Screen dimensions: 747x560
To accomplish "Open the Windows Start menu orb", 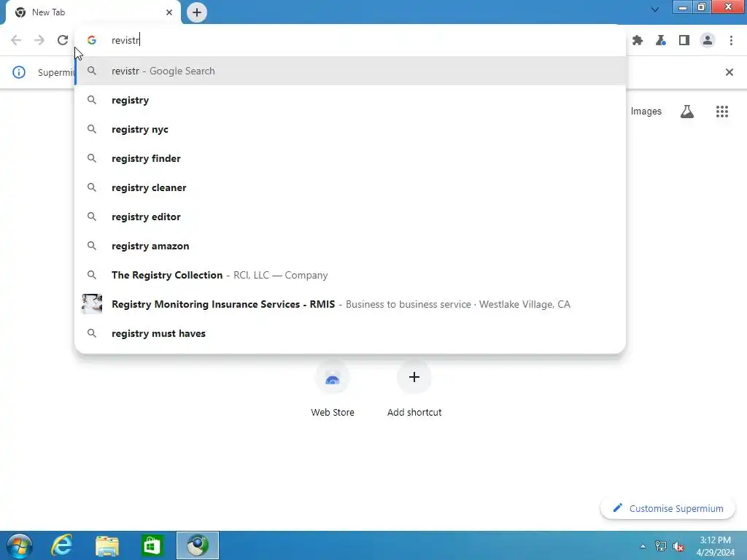I will point(20,545).
